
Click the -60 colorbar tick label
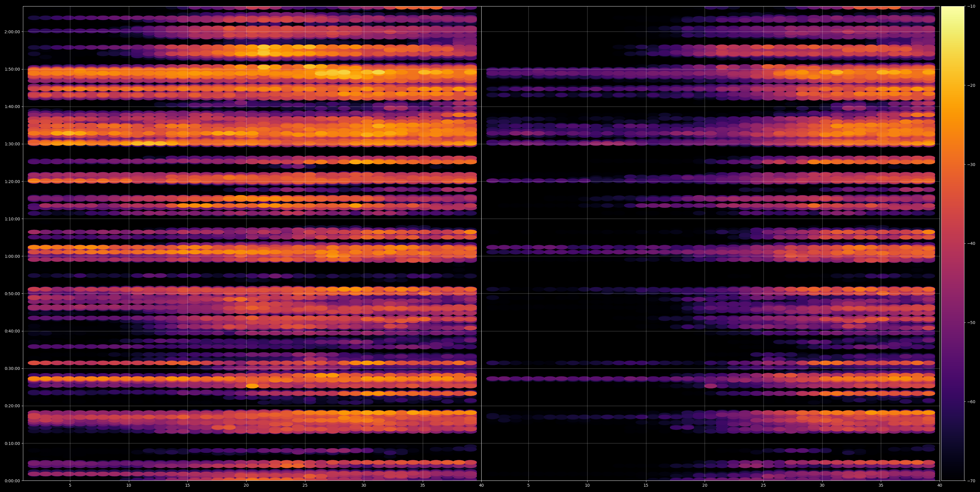click(x=971, y=402)
